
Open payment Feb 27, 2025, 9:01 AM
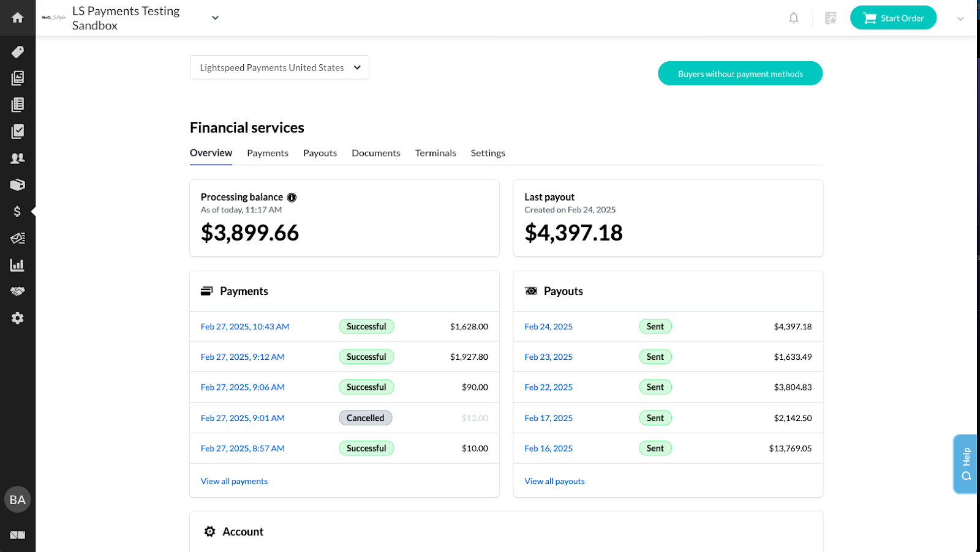(x=243, y=418)
